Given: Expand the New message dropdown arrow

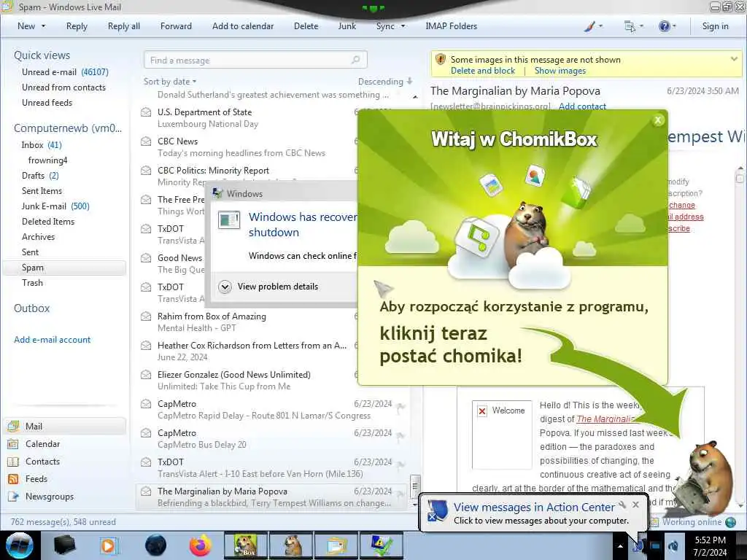Looking at the screenshot, I should tap(43, 26).
